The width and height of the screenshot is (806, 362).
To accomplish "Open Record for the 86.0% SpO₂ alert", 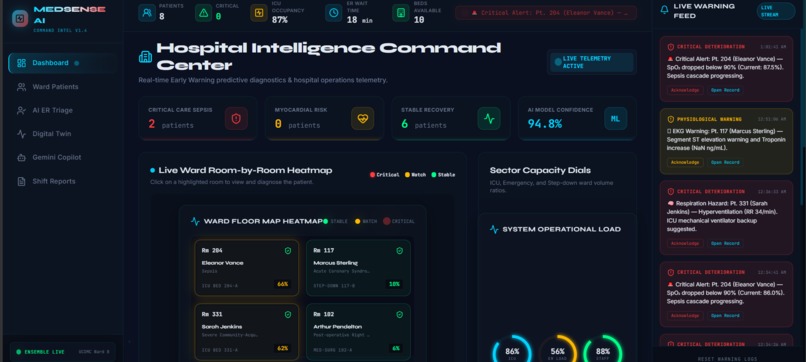I will click(725, 316).
